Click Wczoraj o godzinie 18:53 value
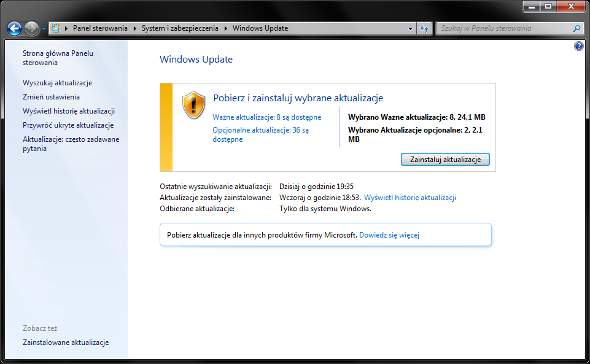 click(x=320, y=198)
